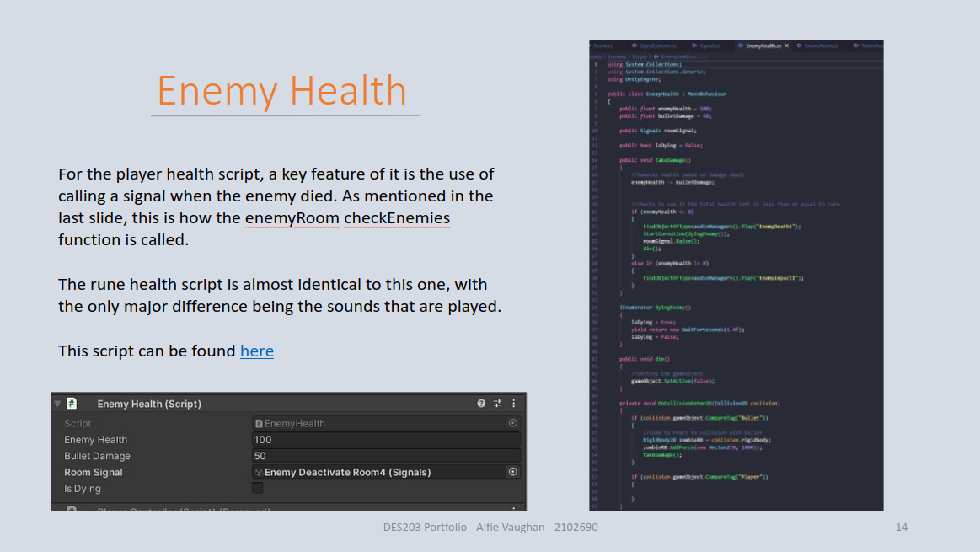Switch to the Room.cs editor tab
The width and height of the screenshot is (980, 552).
(x=602, y=46)
